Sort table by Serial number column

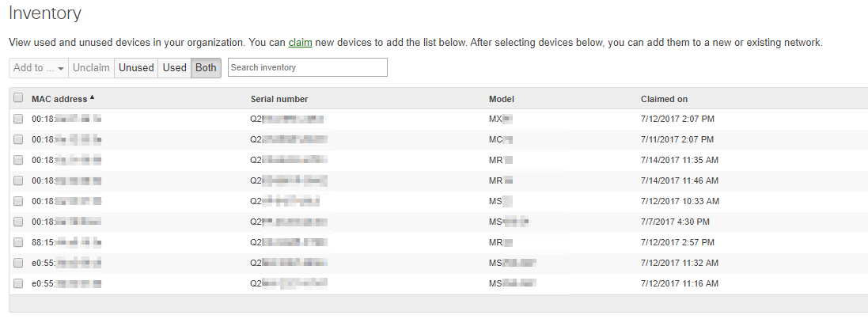point(279,99)
